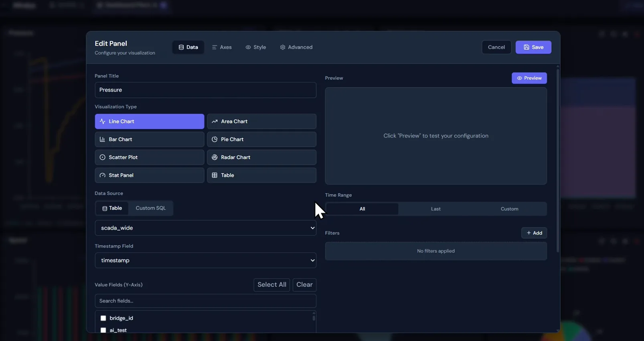This screenshot has height=341, width=644.
Task: Add a new filter
Action: pyautogui.click(x=534, y=233)
